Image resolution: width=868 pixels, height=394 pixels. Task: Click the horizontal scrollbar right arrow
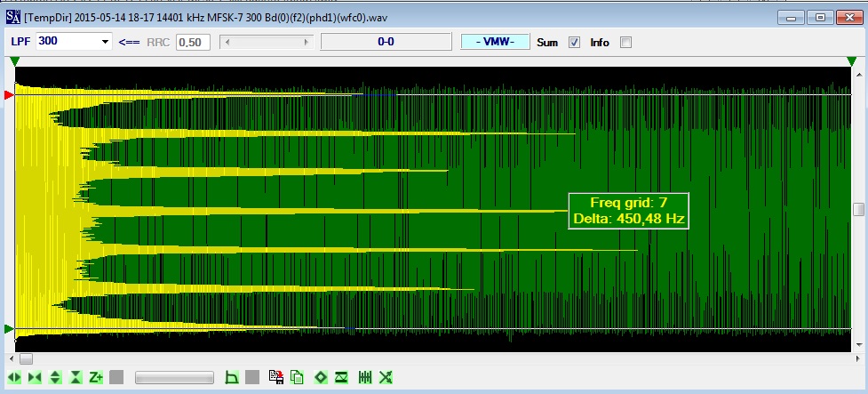tap(858, 359)
